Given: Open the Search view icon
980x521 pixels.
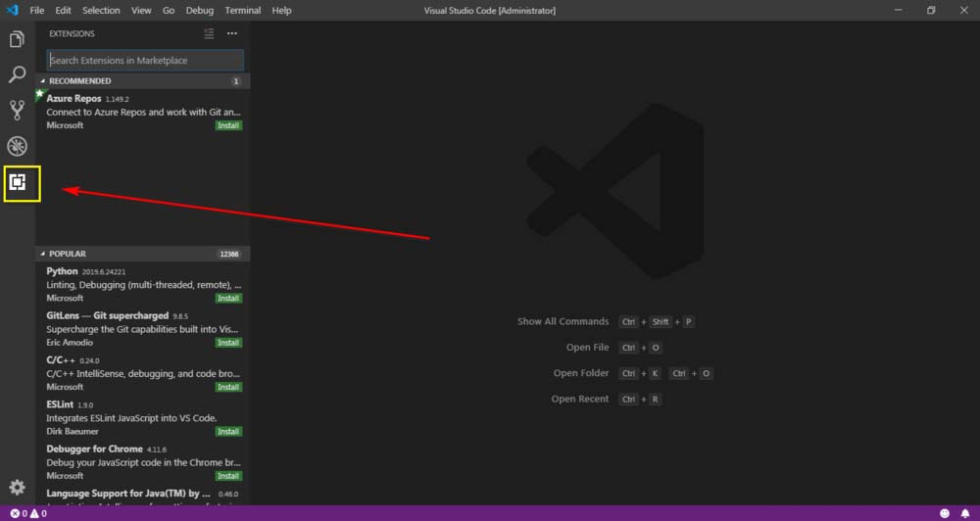Looking at the screenshot, I should [17, 75].
